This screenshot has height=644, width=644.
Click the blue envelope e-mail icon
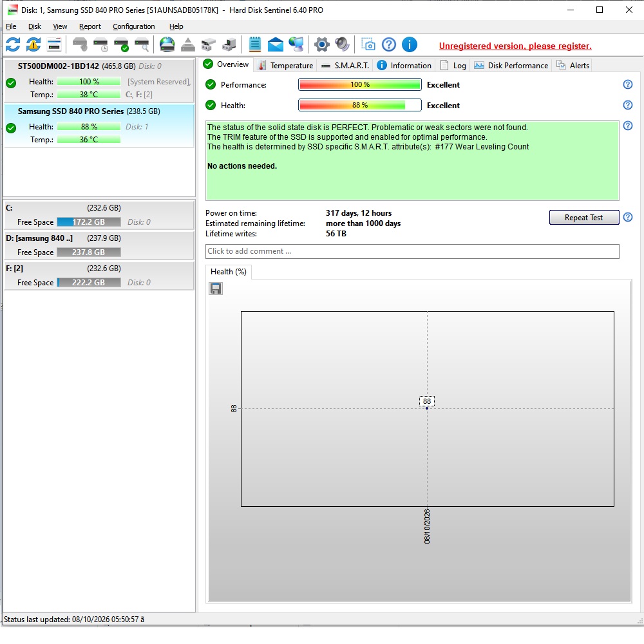[x=275, y=44]
